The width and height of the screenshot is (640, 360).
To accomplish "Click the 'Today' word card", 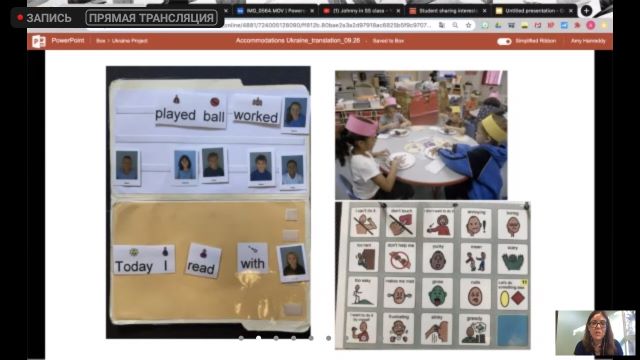I will pos(134,260).
